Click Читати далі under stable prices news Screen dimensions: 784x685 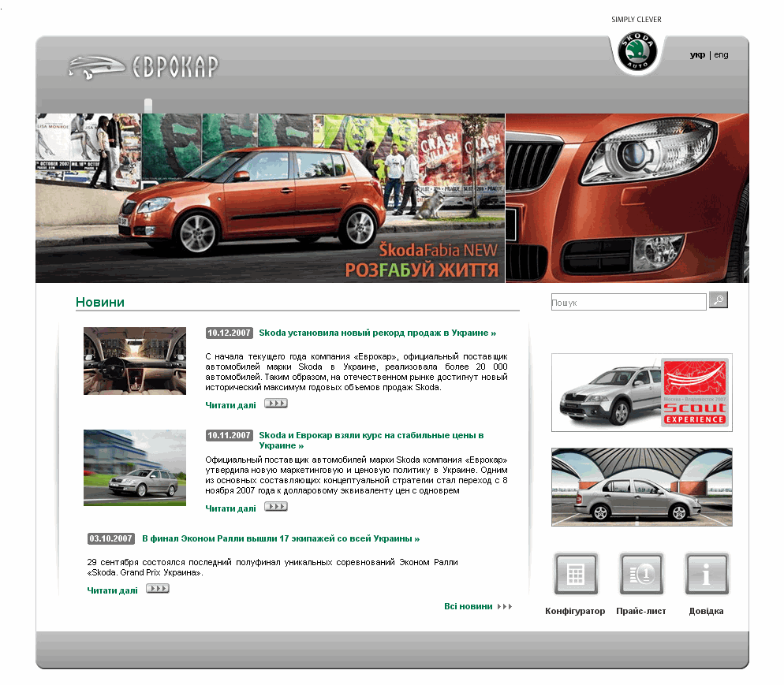[x=230, y=508]
